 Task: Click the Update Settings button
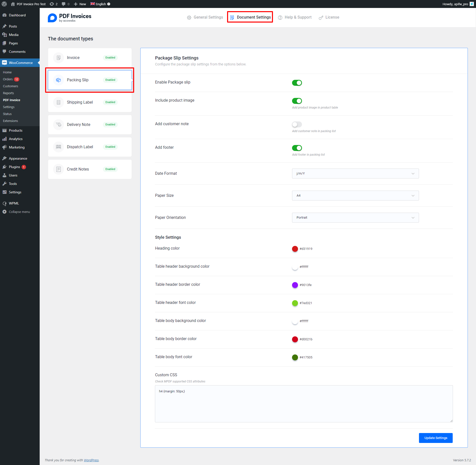[x=436, y=438]
